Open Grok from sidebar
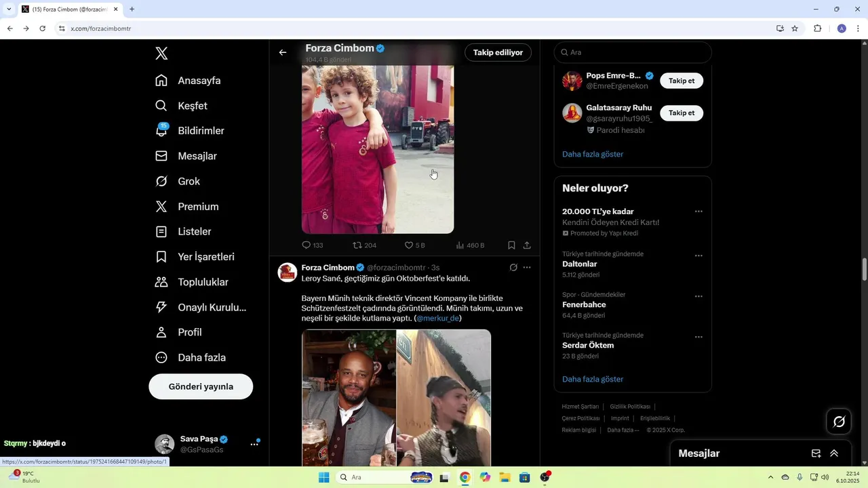Image resolution: width=868 pixels, height=488 pixels. pyautogui.click(x=178, y=181)
